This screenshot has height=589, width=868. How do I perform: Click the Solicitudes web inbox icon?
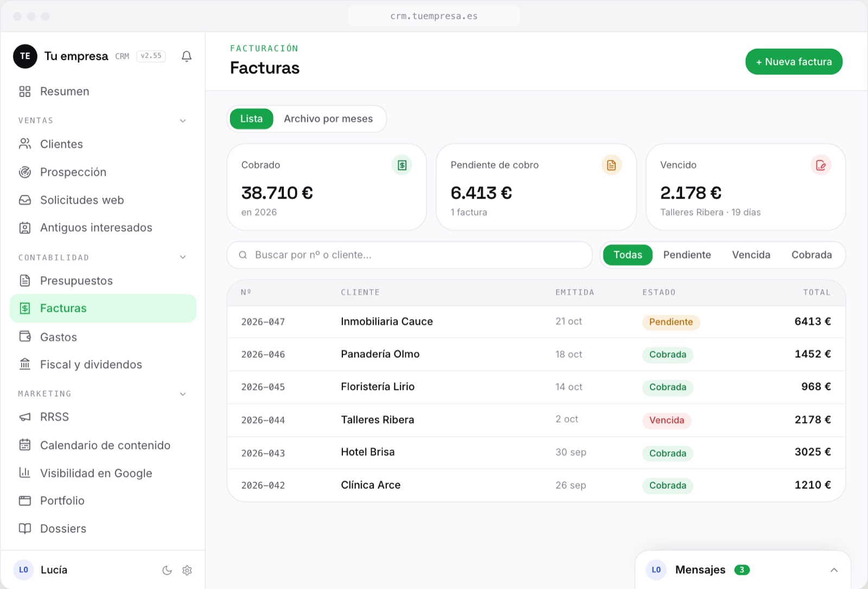pos(25,200)
